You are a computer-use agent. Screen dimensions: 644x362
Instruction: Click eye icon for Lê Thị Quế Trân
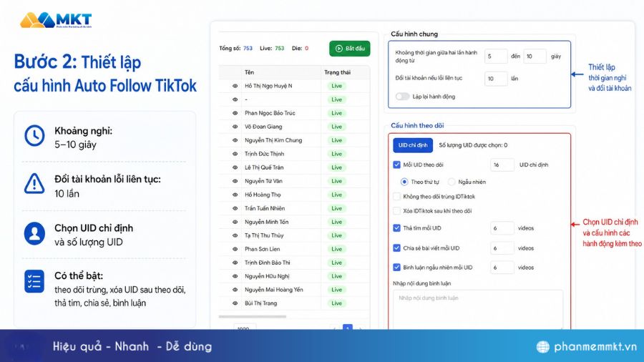235,167
